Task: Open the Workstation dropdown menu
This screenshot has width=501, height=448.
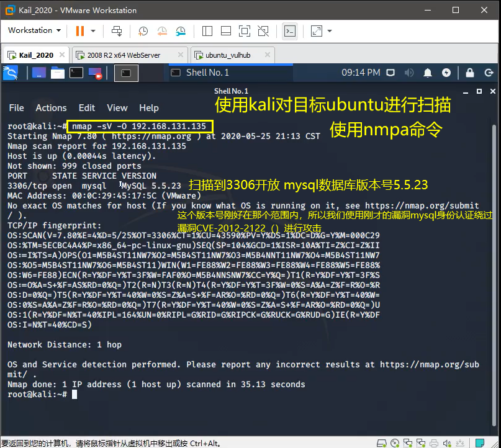Action: click(x=34, y=30)
